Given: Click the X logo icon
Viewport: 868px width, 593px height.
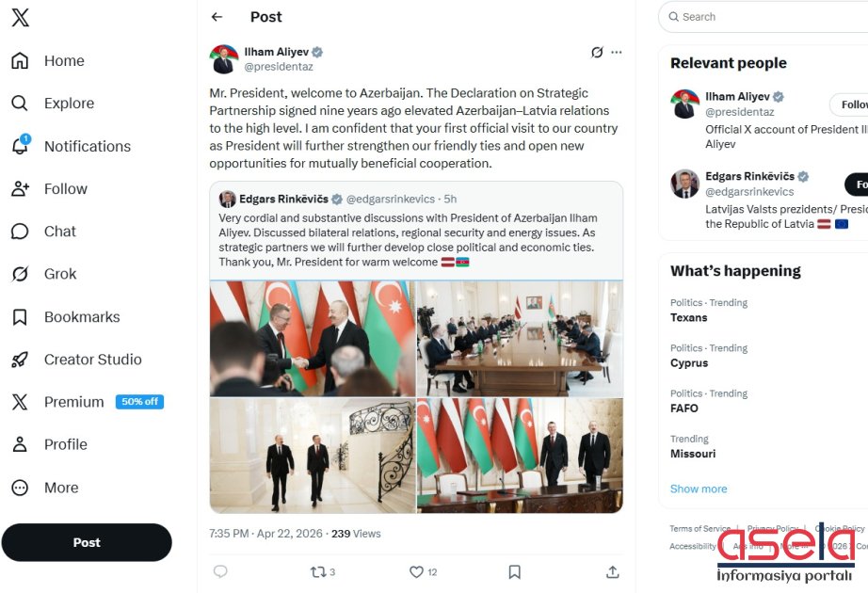Looking at the screenshot, I should [x=20, y=17].
